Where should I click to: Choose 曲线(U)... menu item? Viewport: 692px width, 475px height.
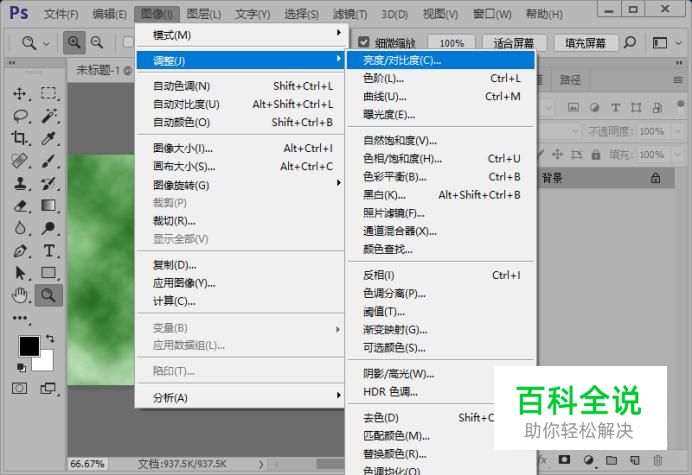pos(441,96)
